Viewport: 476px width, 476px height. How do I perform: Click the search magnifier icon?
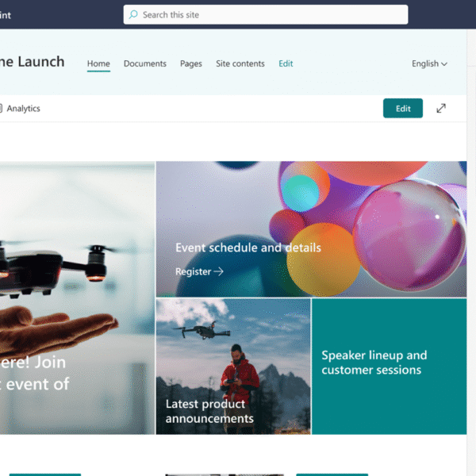pos(133,14)
